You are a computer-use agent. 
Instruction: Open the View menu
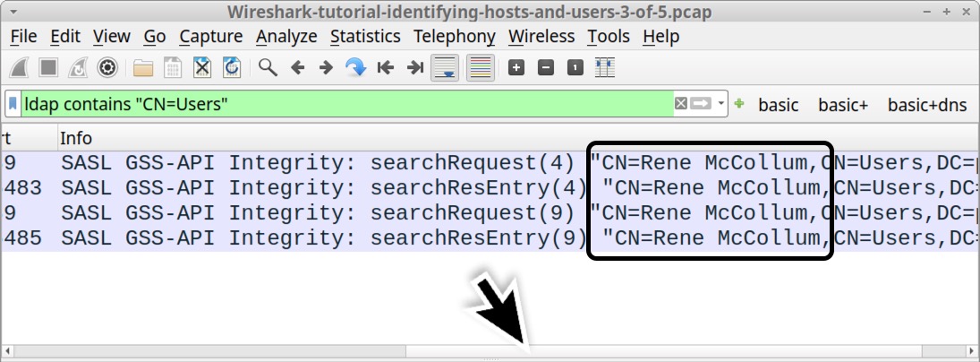(112, 37)
